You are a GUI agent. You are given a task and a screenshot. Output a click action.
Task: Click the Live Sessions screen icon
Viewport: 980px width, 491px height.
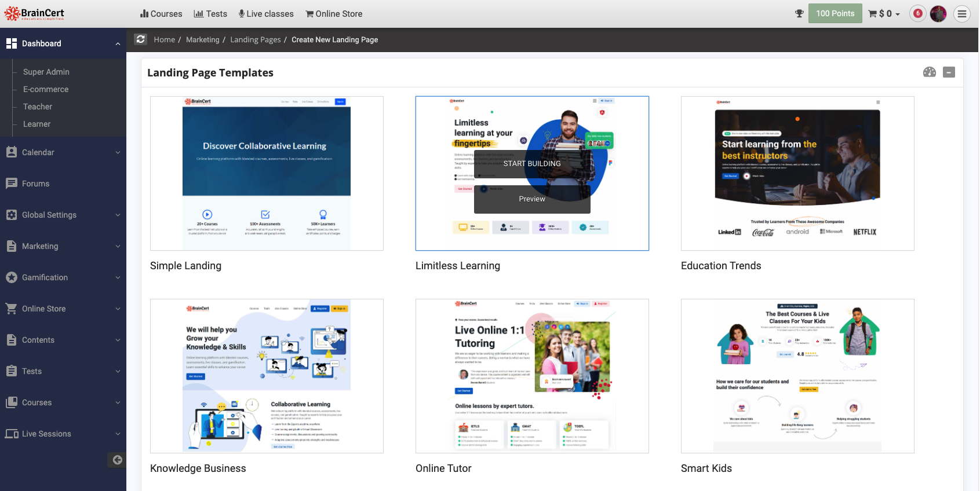[x=12, y=434]
